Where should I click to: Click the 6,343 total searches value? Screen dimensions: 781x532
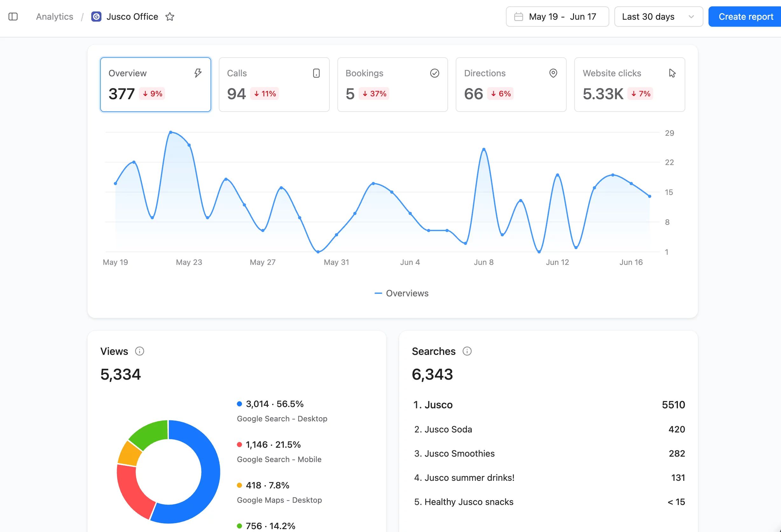[432, 374]
